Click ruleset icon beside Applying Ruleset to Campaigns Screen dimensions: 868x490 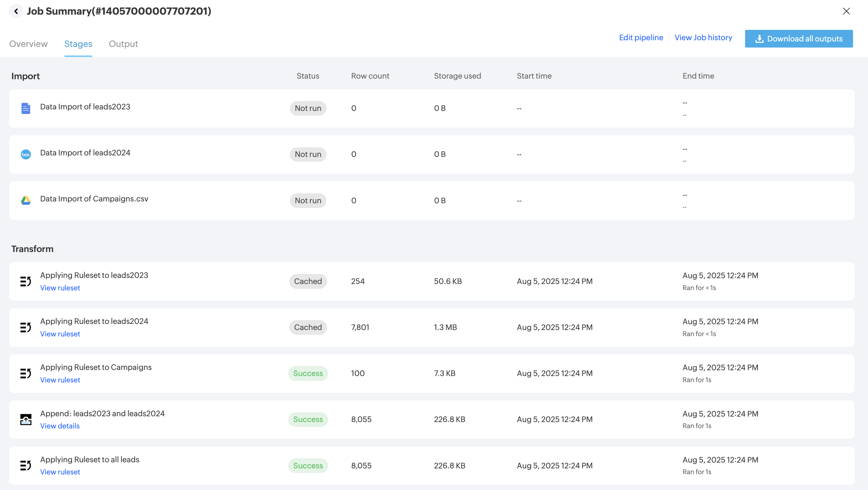tap(26, 373)
